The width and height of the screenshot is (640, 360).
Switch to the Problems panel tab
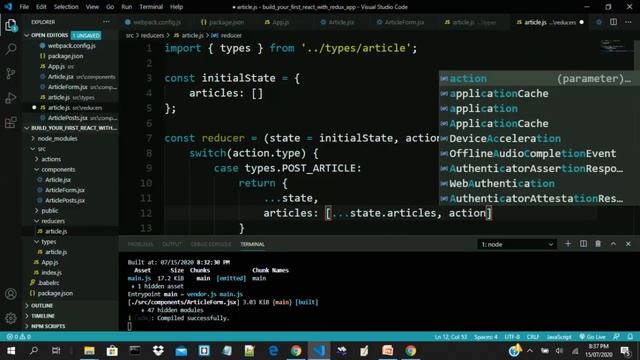click(x=140, y=244)
